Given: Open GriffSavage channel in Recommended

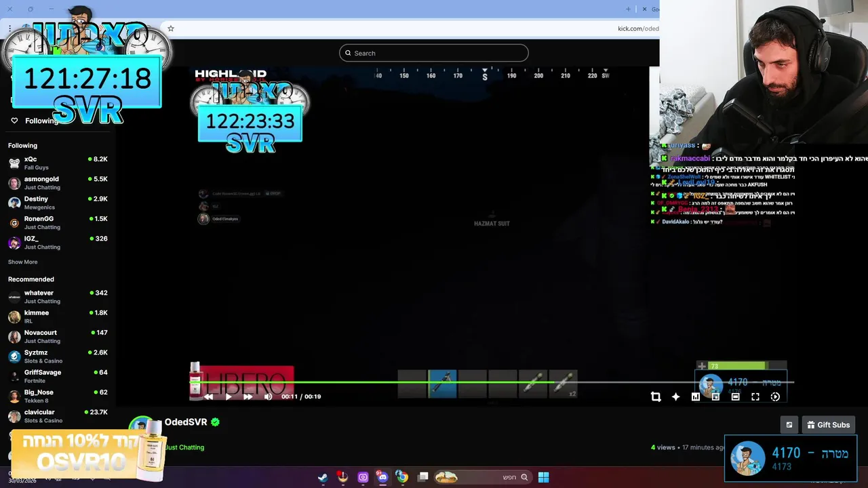Looking at the screenshot, I should pos(58,376).
